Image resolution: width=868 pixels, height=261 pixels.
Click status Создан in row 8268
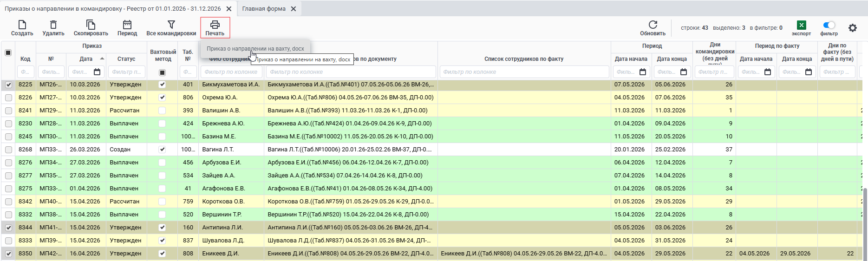click(x=120, y=150)
